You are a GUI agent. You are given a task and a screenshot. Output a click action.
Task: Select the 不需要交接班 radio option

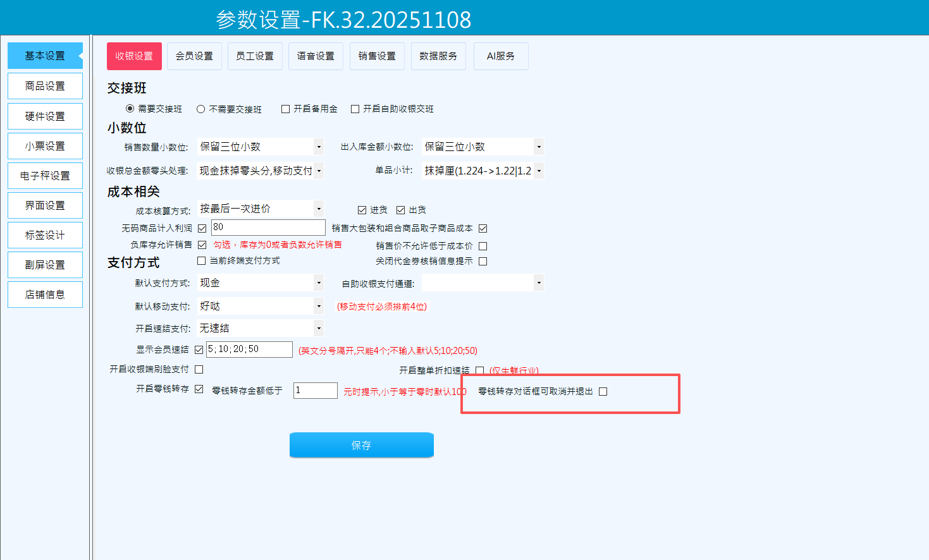201,109
